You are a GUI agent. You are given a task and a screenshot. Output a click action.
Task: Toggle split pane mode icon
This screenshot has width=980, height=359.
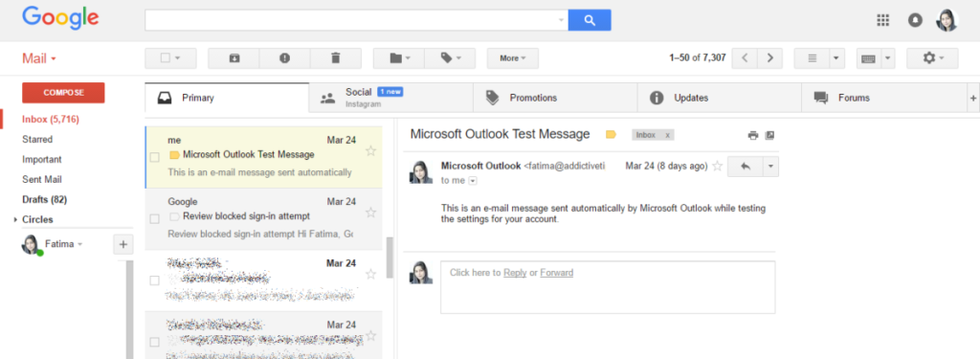coord(812,58)
